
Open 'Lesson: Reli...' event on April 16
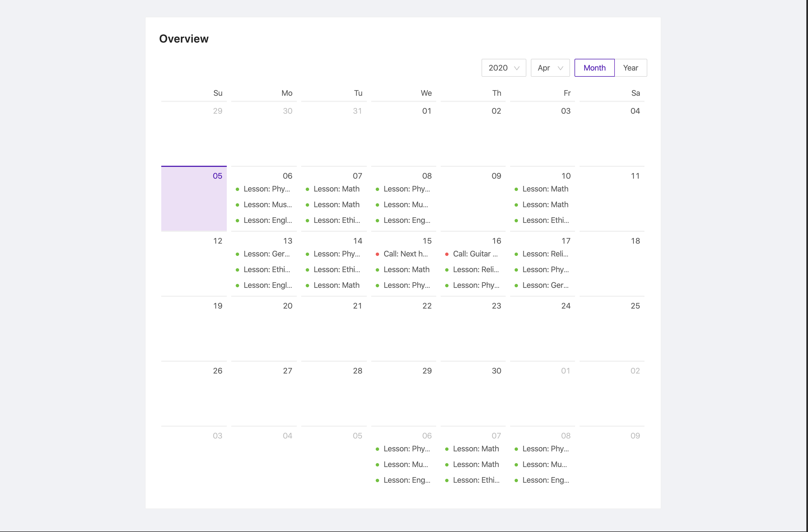coord(473,270)
